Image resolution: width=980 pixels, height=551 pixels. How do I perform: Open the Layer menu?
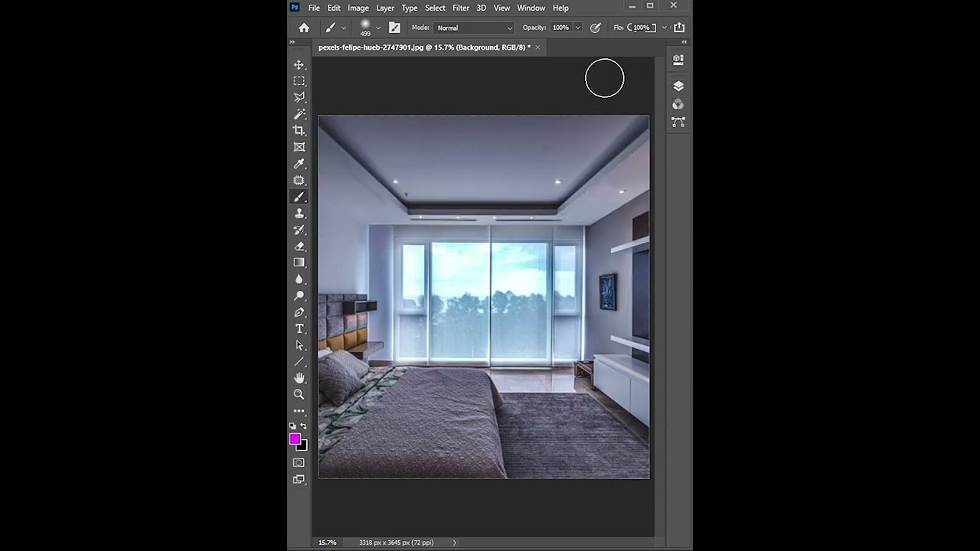385,8
